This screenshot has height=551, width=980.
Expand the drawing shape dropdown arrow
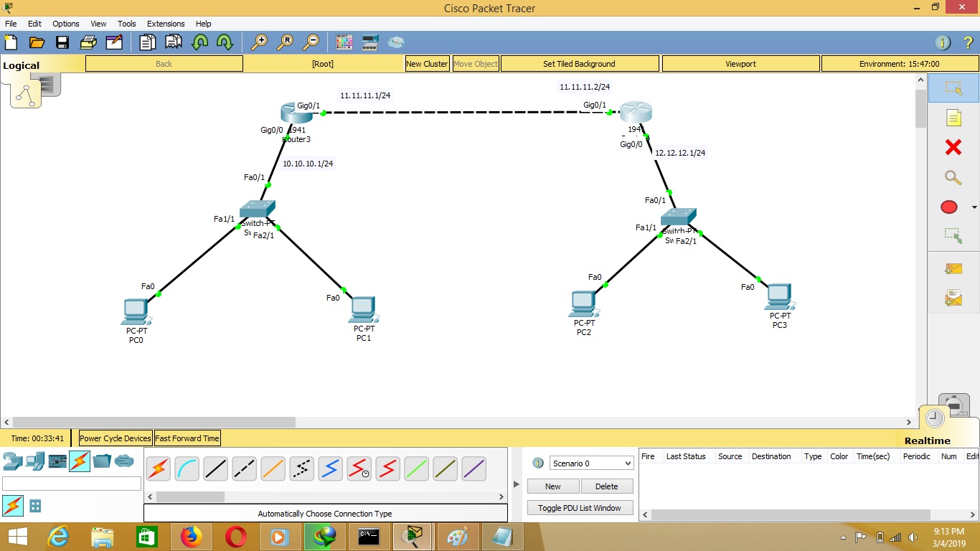point(974,207)
